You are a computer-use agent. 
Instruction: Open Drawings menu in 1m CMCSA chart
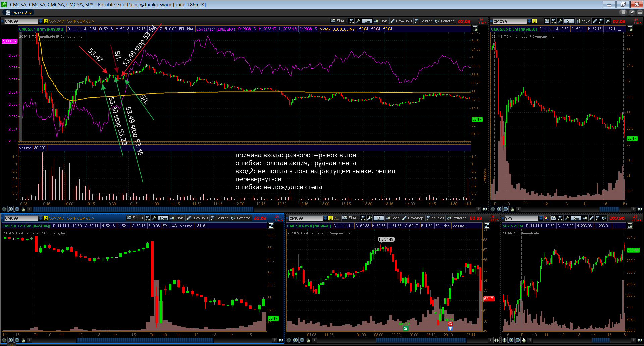click(x=401, y=21)
